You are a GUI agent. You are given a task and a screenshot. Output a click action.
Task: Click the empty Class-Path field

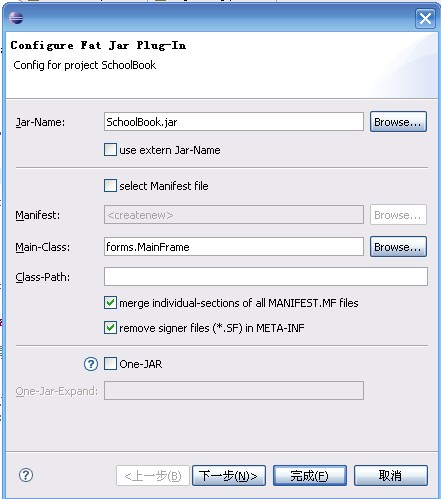(266, 276)
